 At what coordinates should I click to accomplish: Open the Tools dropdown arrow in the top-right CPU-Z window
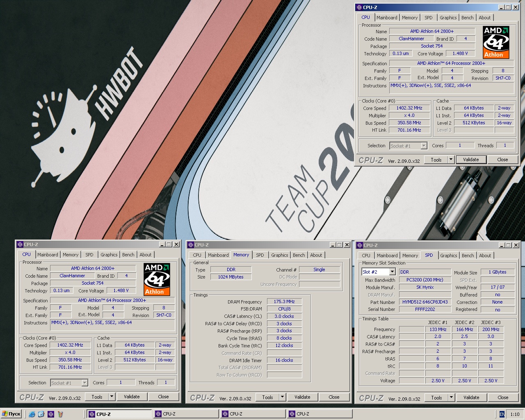pos(451,160)
